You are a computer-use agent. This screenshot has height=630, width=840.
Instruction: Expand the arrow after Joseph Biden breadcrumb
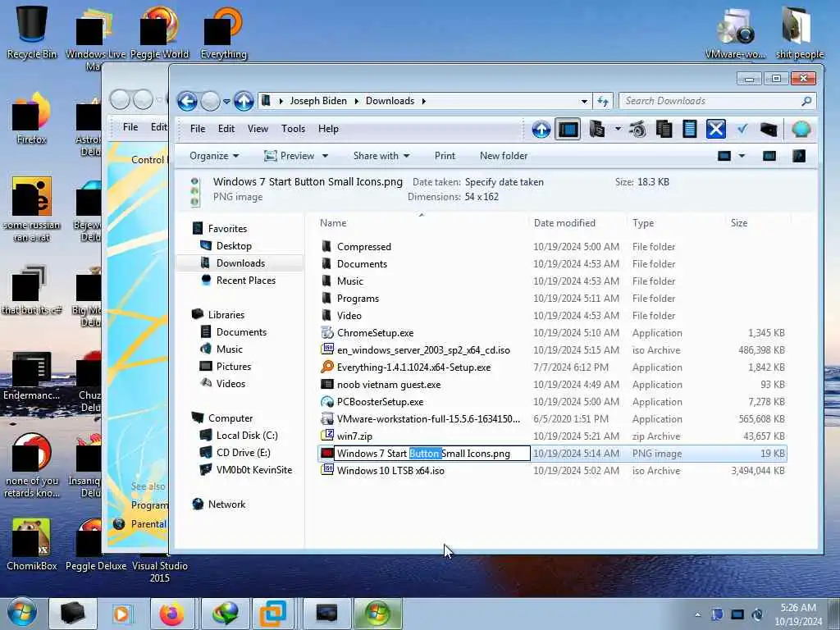[356, 101]
